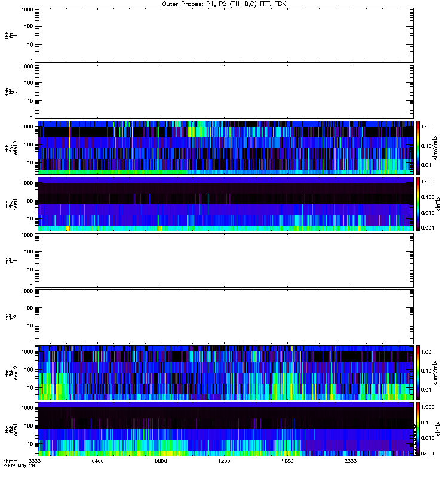Click the '1200' time axis label

pyautogui.click(x=224, y=461)
